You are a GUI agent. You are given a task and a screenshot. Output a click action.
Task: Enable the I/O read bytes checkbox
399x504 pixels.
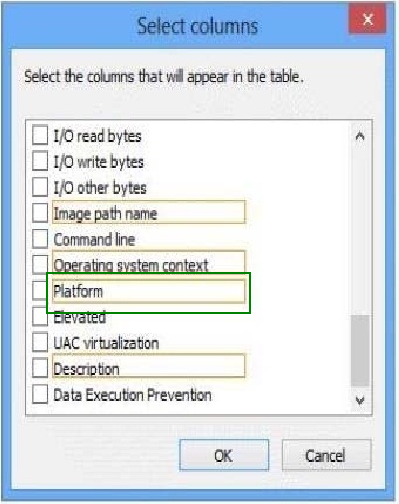(40, 135)
